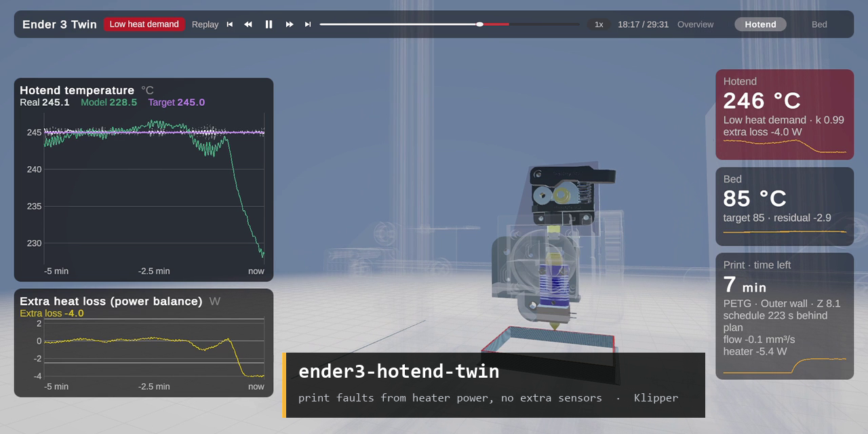The image size is (868, 434).
Task: Click the rewind playback icon
Action: pos(248,24)
